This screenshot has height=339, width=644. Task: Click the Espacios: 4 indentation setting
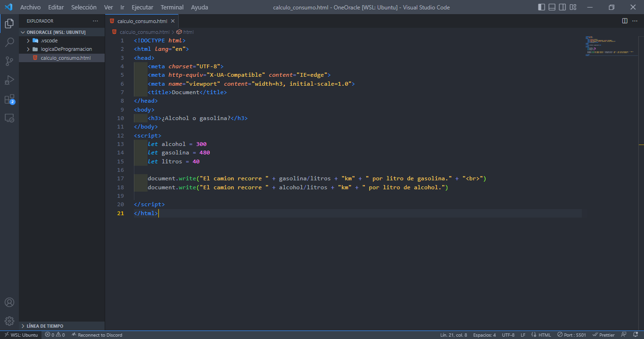tap(484, 335)
